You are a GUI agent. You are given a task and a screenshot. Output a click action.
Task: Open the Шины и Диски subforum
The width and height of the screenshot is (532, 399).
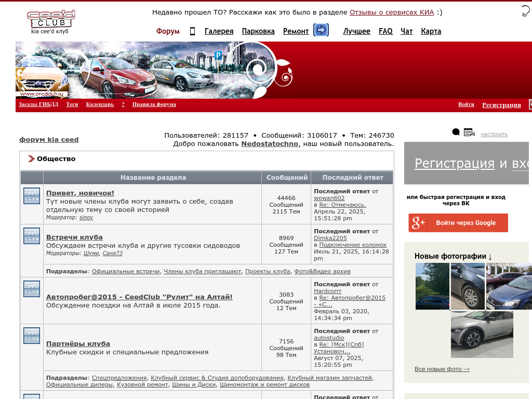click(x=194, y=385)
